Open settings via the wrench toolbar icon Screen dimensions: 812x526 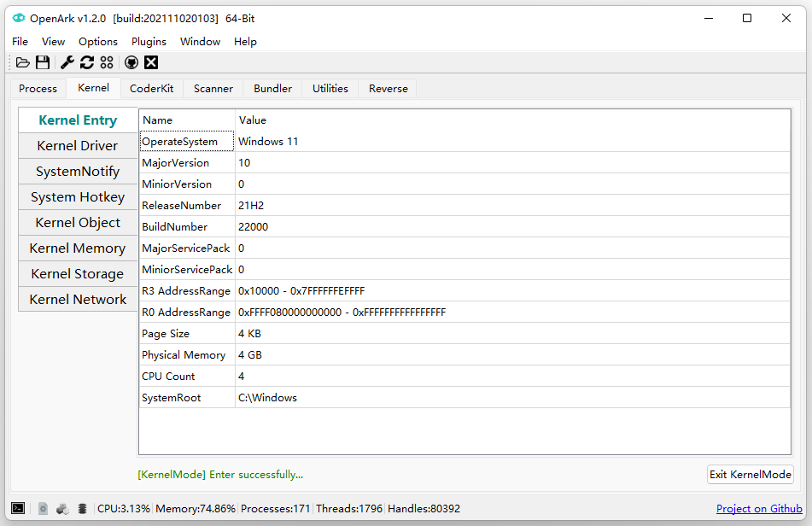coord(66,61)
